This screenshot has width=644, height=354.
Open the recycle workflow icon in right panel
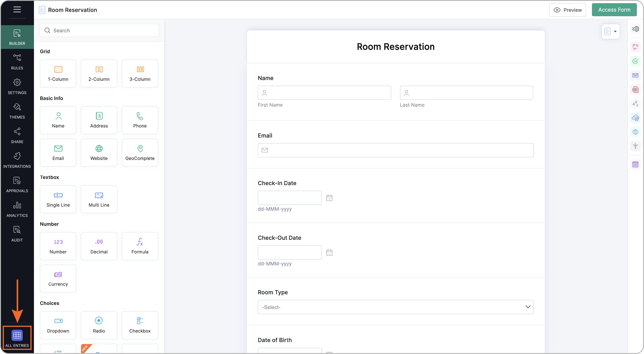click(x=635, y=47)
